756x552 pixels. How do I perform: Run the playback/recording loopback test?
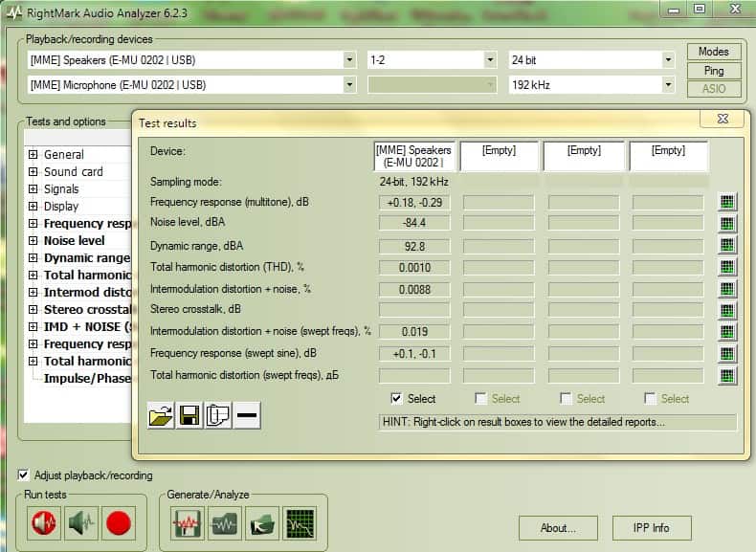pyautogui.click(x=44, y=522)
